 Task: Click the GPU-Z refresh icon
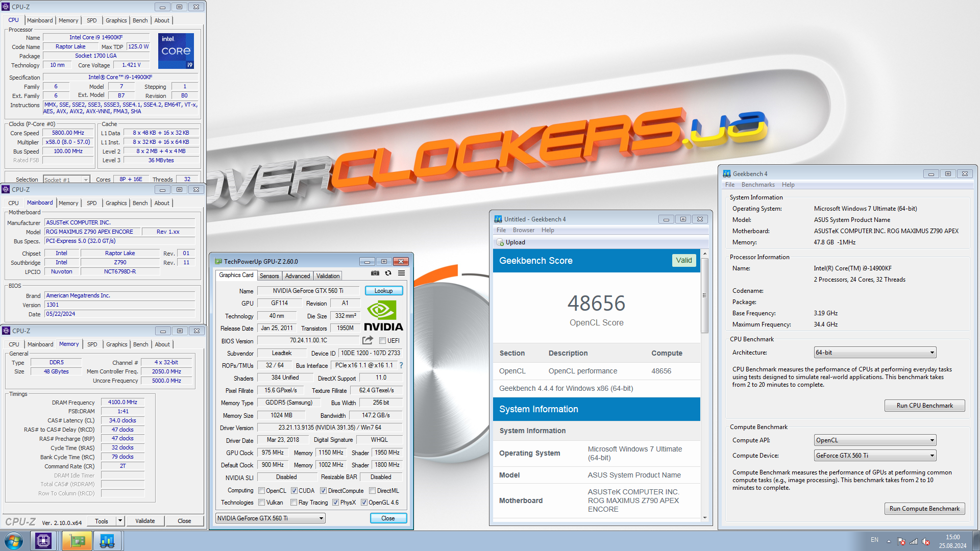pos(388,273)
